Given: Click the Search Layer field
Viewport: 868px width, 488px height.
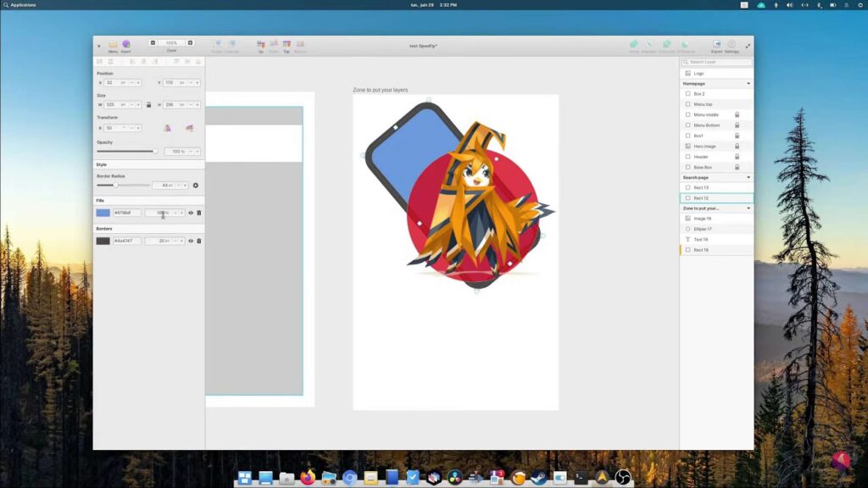Looking at the screenshot, I should [717, 62].
